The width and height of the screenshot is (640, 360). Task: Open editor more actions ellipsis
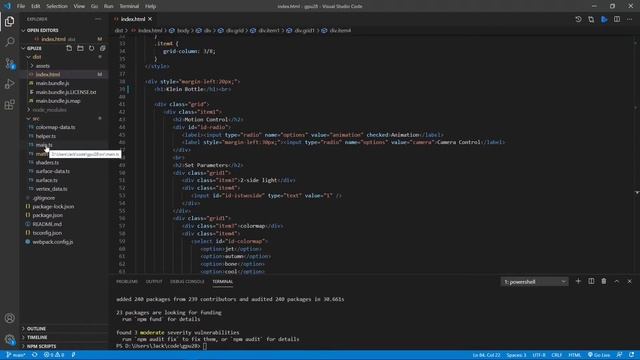pos(629,19)
